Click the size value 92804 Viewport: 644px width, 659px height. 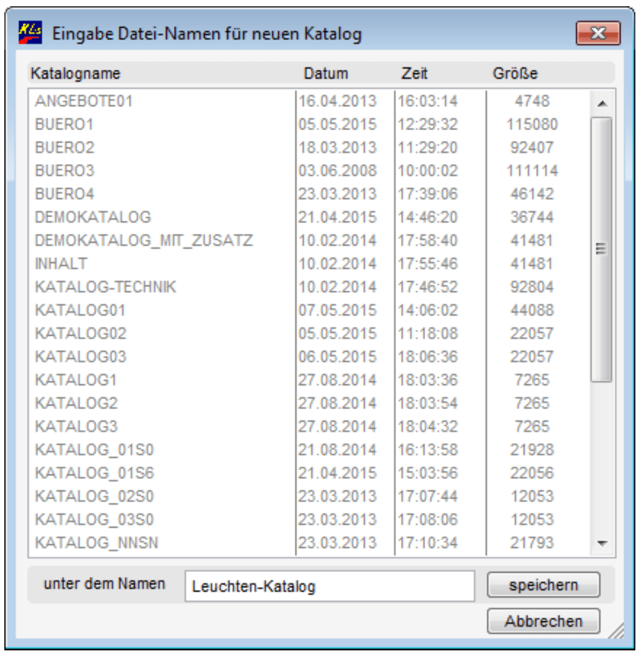532,287
